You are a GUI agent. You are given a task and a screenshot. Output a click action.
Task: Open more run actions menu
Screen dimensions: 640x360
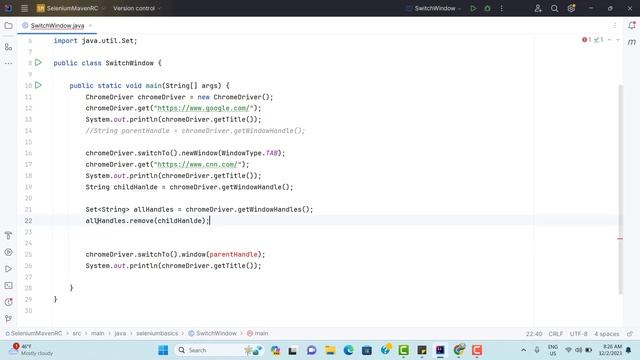click(x=501, y=8)
